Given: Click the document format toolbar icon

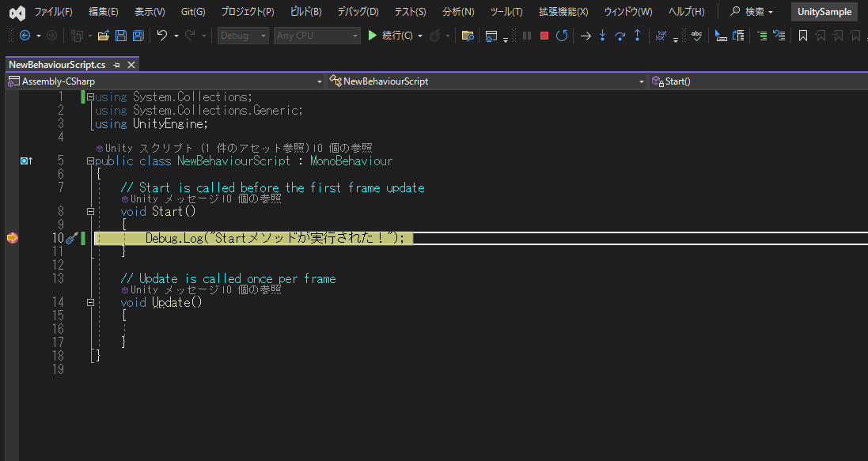Looking at the screenshot, I should pos(738,36).
